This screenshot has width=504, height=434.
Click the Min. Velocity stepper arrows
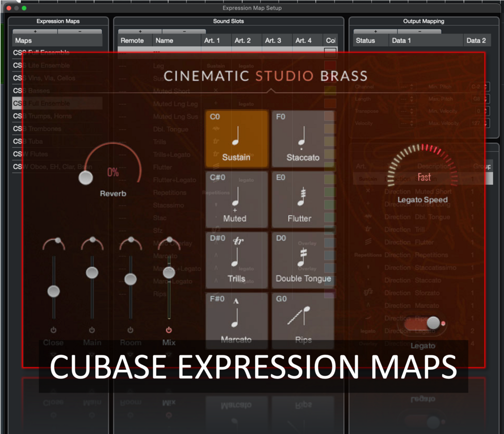click(x=485, y=111)
